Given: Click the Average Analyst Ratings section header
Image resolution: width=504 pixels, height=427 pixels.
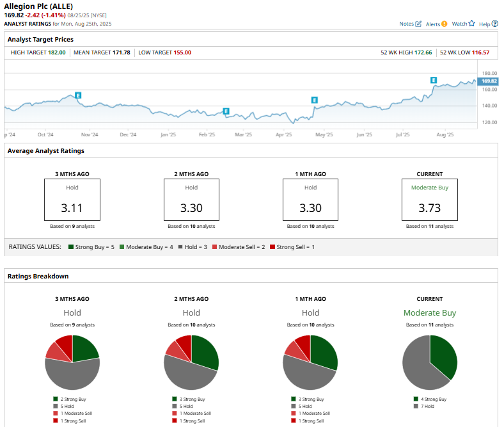Looking at the screenshot, I should 46,150.
